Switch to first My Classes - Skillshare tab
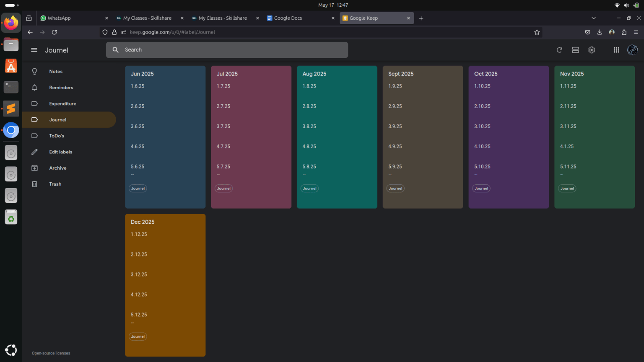644x362 pixels. (150, 18)
